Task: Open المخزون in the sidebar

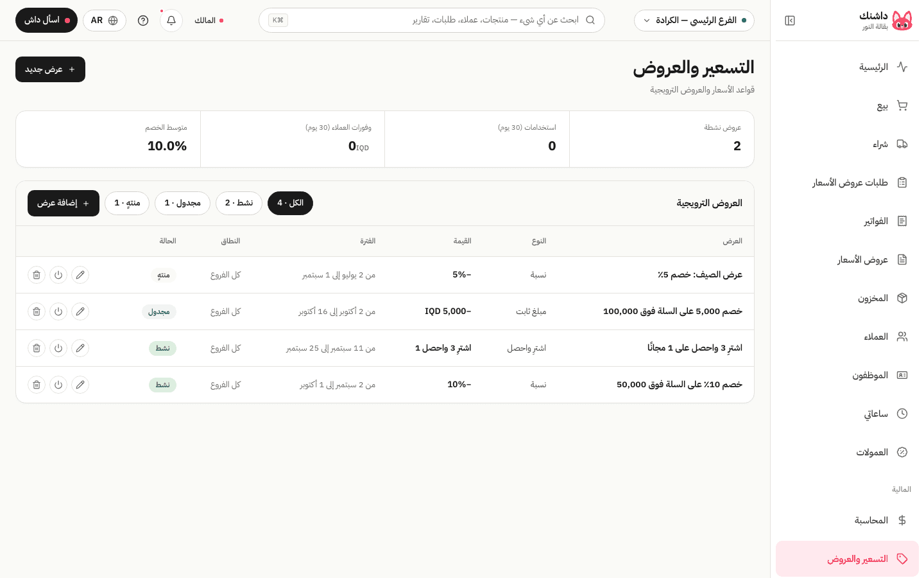Action: coord(847,298)
